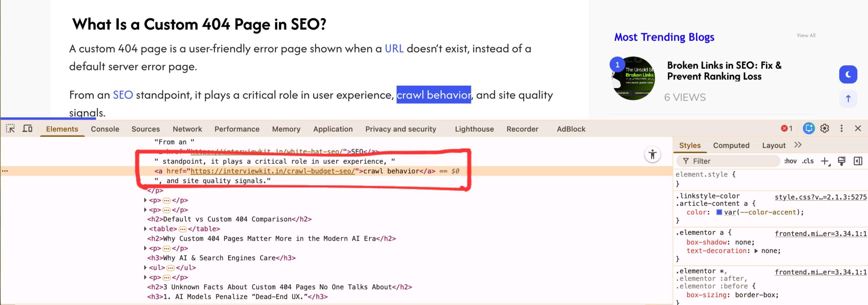This screenshot has width=868, height=305.
Task: Expand the table element node
Action: [x=145, y=229]
